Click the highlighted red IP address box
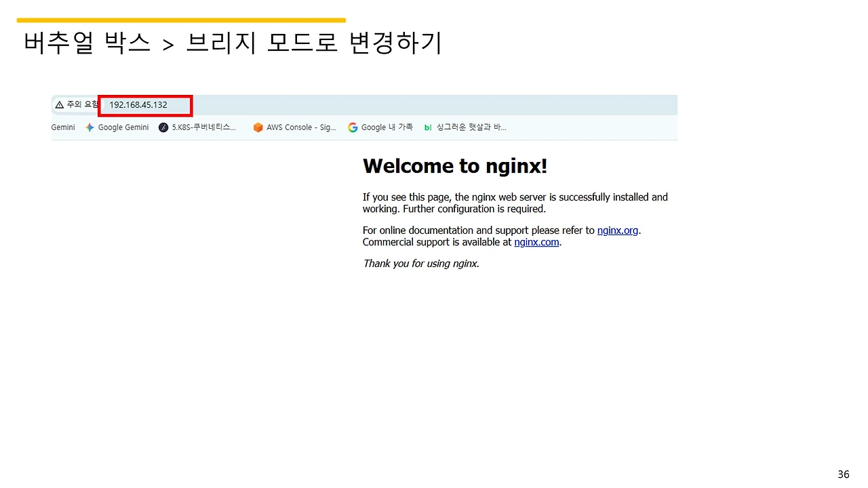The width and height of the screenshot is (868, 488). point(145,105)
